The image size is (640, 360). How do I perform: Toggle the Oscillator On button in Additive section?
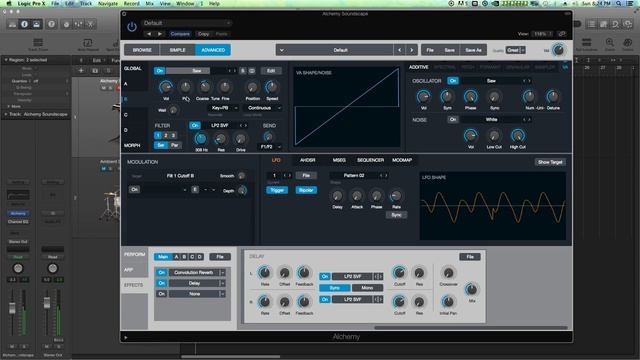pos(453,81)
